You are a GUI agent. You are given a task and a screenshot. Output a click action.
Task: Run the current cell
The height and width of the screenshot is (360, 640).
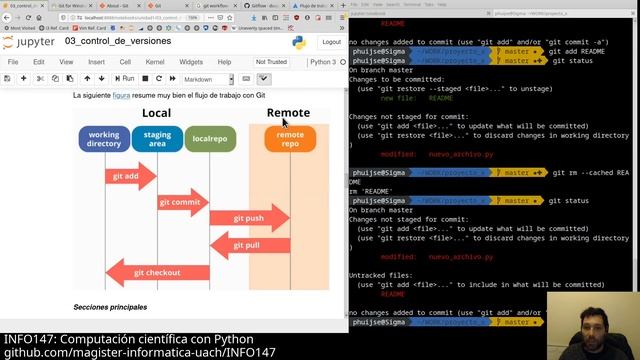[124, 79]
